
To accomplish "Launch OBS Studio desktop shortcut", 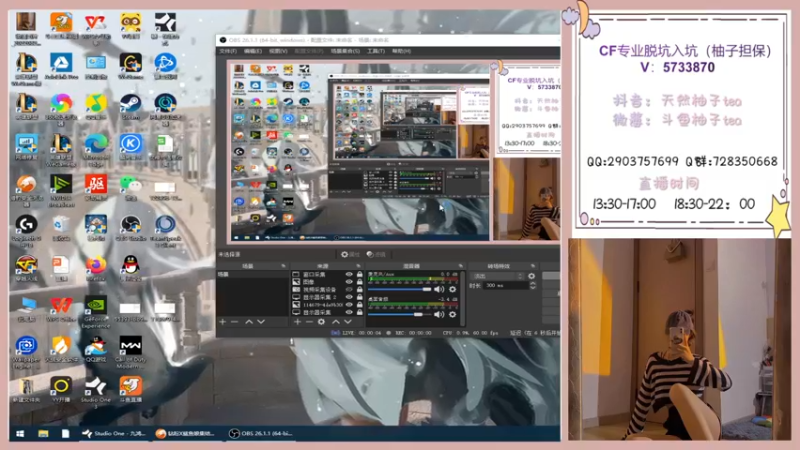I will tap(131, 227).
